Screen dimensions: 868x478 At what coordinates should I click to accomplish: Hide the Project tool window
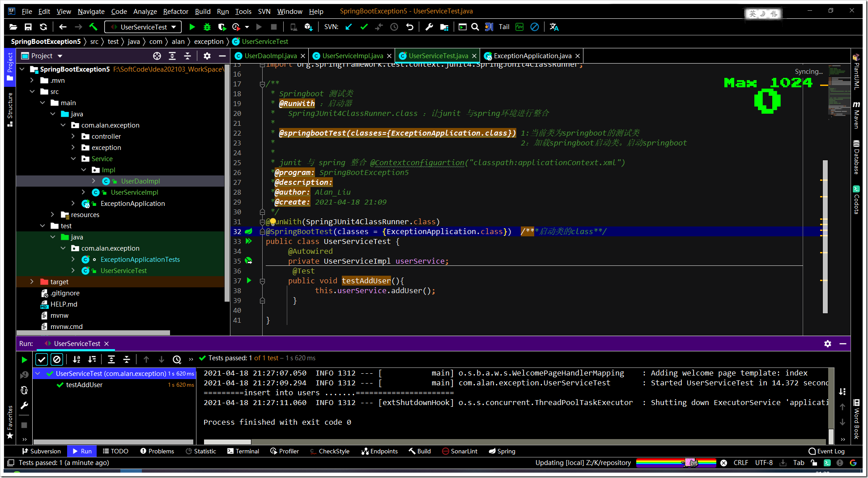coord(222,56)
